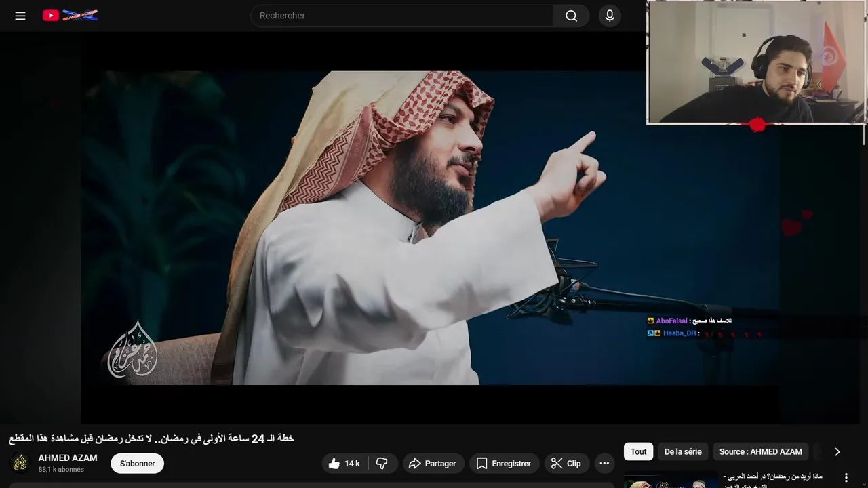Click the magnifier search button

pyautogui.click(x=572, y=16)
